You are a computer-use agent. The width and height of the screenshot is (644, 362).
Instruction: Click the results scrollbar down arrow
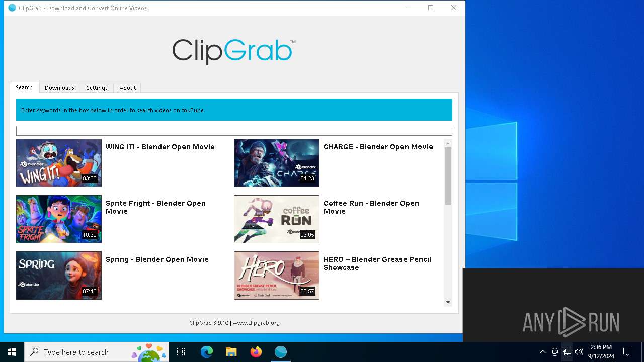tap(448, 302)
